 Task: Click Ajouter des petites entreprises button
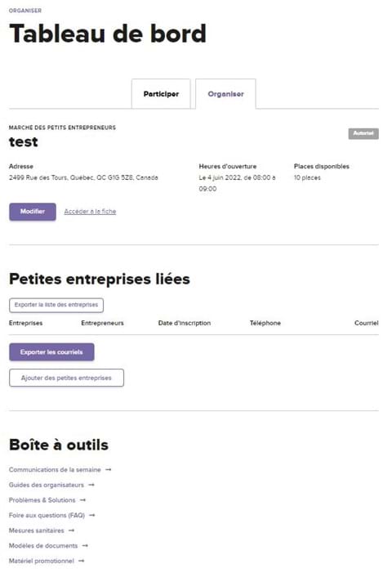[x=66, y=378]
